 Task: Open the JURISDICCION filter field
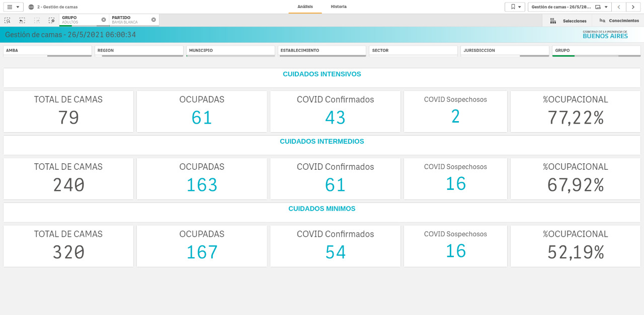point(505,51)
